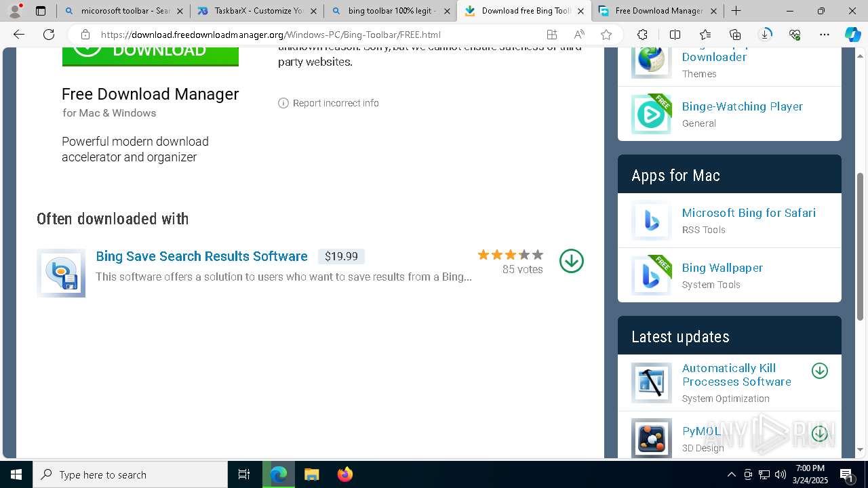Click Binge-Watching Player app icon
Screen dimensions: 868x488
coord(652,114)
